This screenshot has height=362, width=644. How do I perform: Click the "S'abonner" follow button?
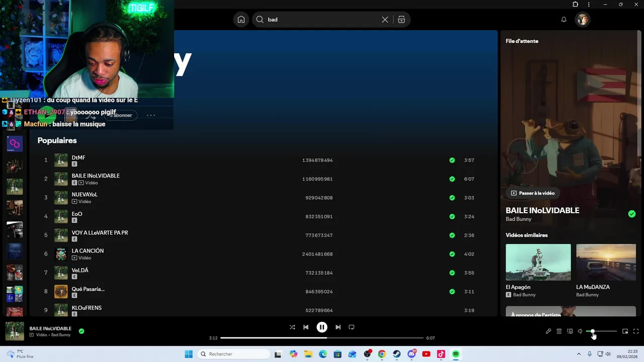point(121,115)
